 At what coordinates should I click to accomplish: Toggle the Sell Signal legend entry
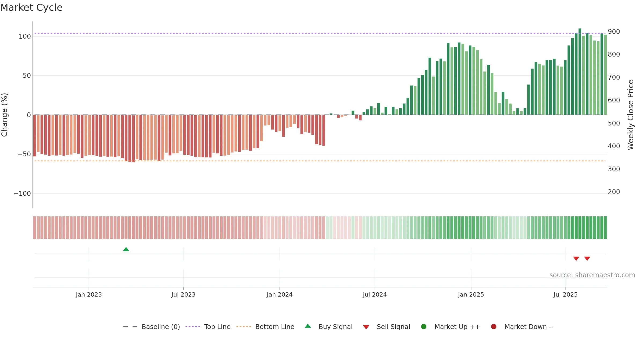point(386,327)
